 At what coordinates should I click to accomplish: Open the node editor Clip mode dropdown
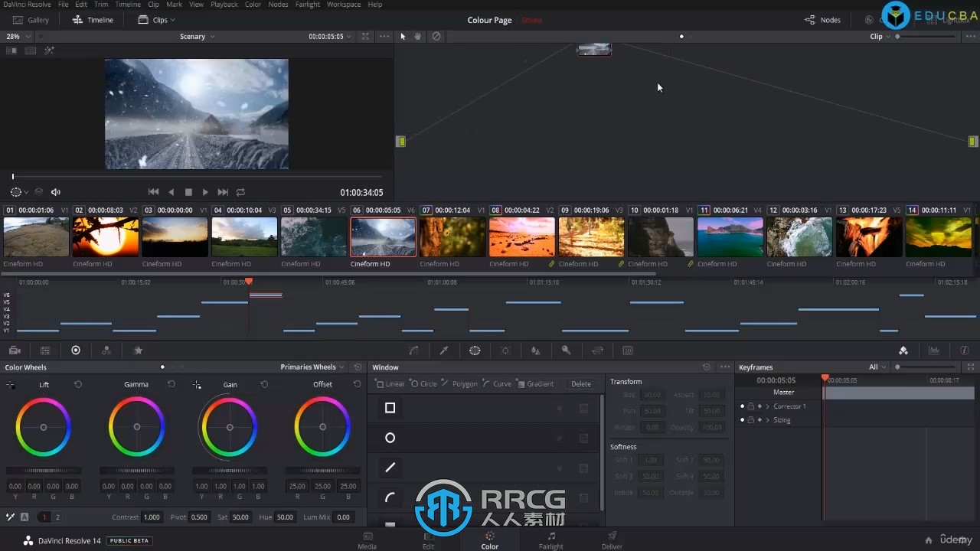click(x=880, y=37)
